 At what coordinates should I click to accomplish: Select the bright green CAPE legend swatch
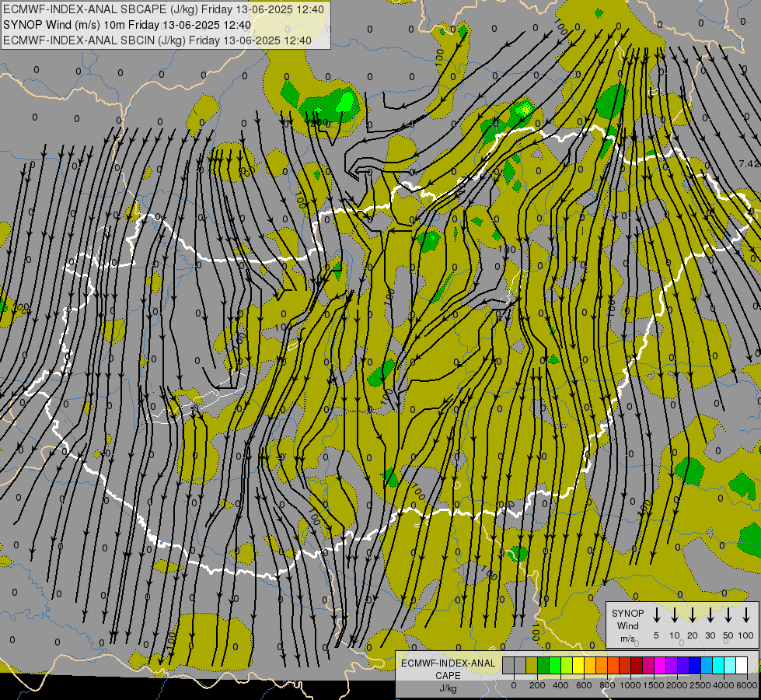pos(555,665)
